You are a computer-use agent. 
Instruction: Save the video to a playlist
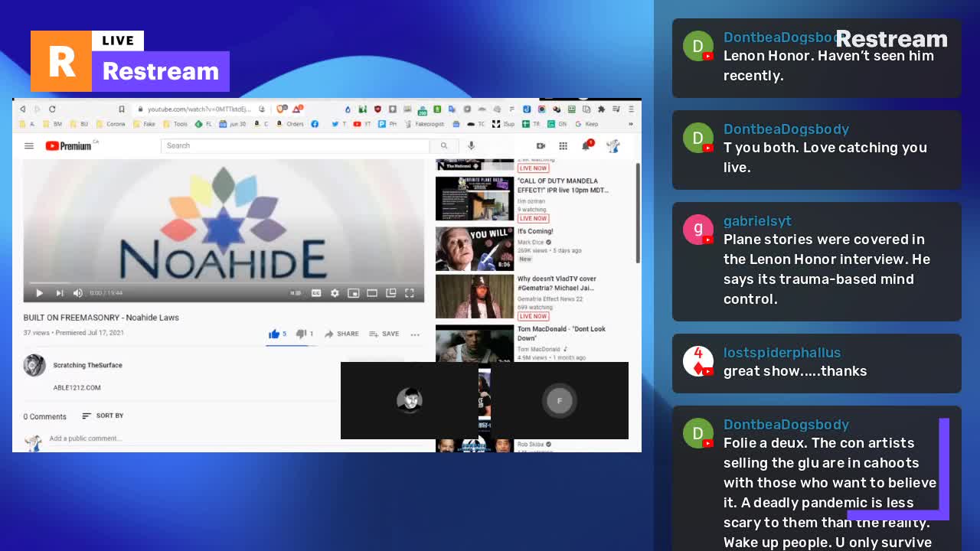[x=384, y=334]
